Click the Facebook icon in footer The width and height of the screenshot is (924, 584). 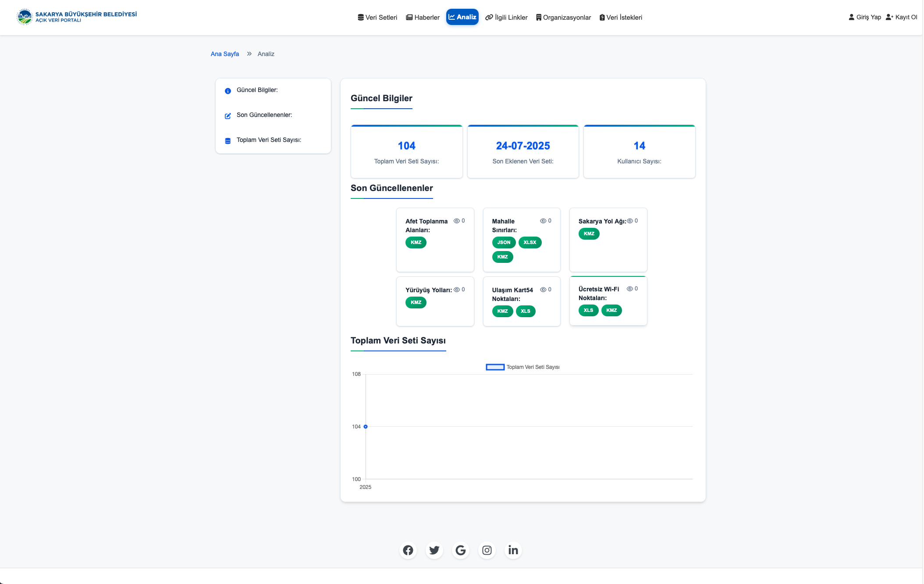(408, 550)
